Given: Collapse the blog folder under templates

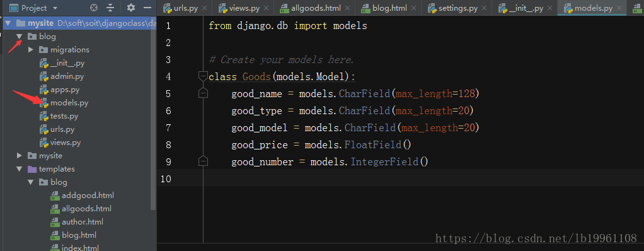Looking at the screenshot, I should 31,182.
